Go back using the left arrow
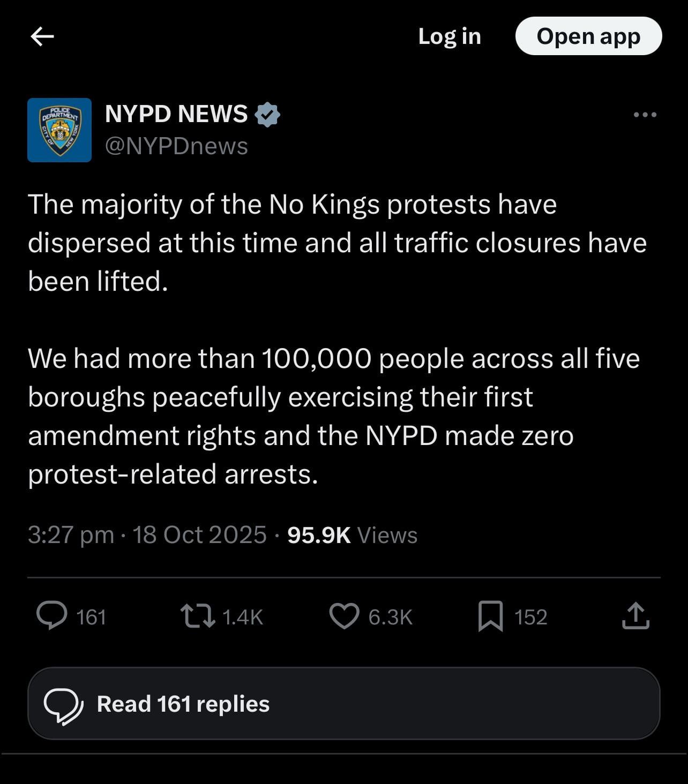The image size is (688, 784). pos(42,36)
